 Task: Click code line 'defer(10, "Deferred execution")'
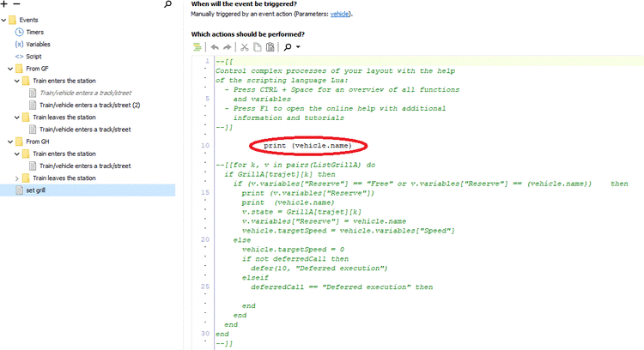pos(319,269)
